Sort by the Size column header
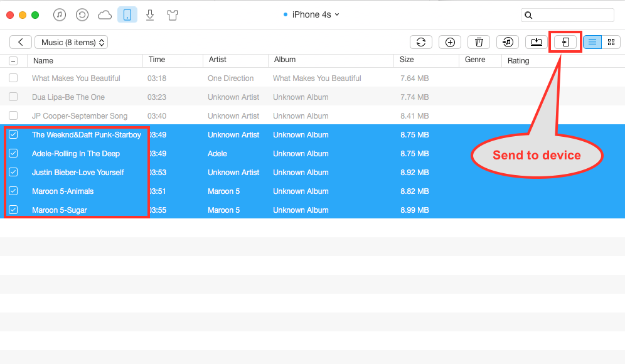This screenshot has width=625, height=364. [407, 60]
